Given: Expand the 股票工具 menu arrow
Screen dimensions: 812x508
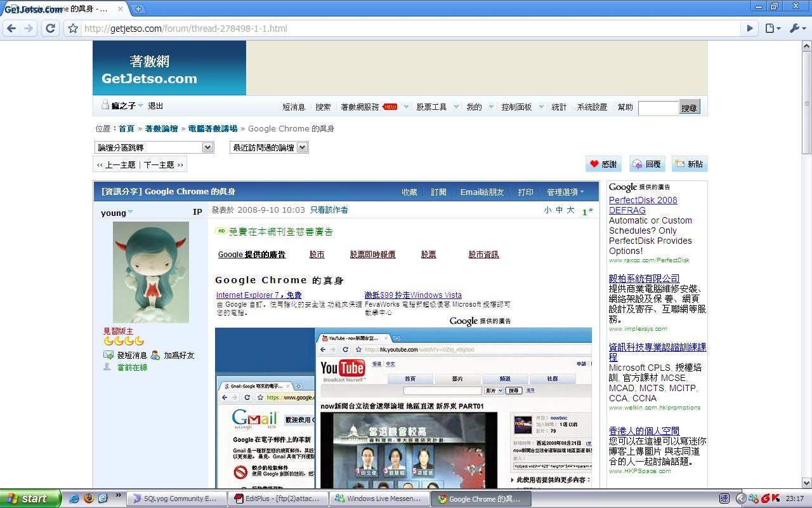Looking at the screenshot, I should (x=455, y=107).
